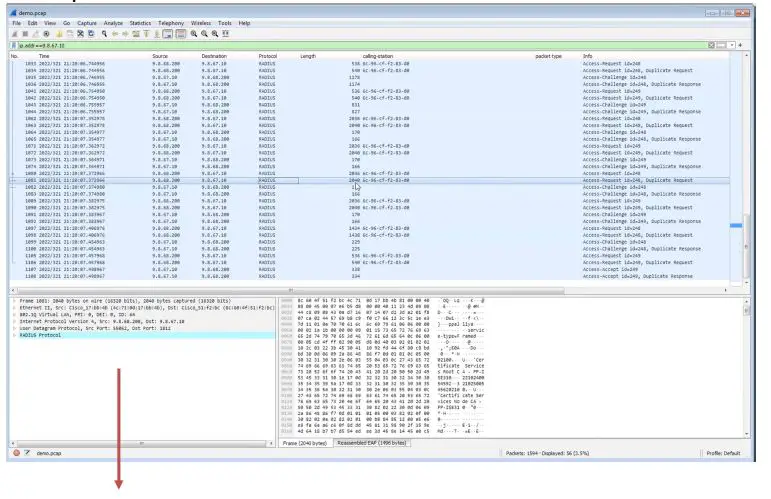771x499 pixels.
Task: Expand the Frame 1081 detail row
Action: pyautogui.click(x=14, y=301)
